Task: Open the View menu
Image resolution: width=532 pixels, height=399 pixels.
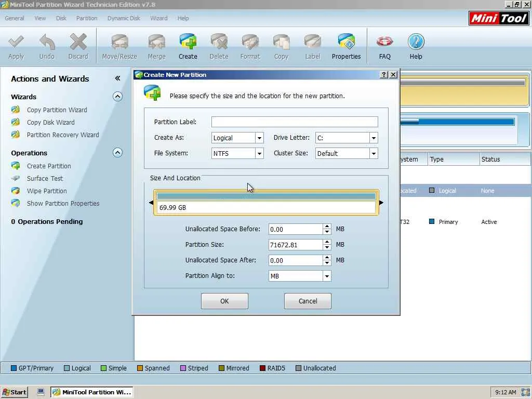Action: 40,18
